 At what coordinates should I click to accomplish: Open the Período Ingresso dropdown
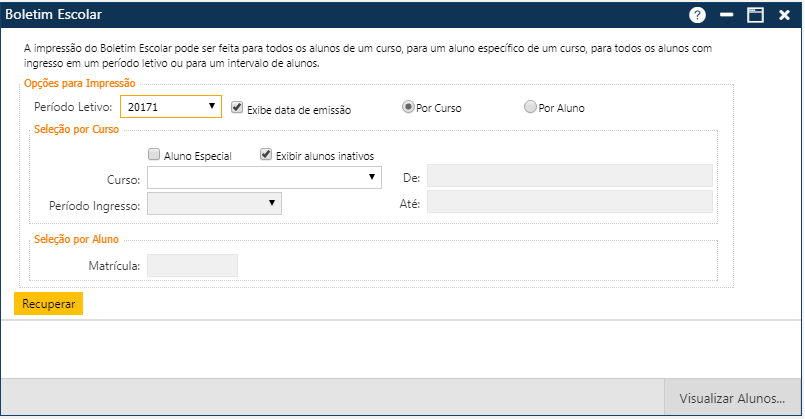tap(214, 203)
